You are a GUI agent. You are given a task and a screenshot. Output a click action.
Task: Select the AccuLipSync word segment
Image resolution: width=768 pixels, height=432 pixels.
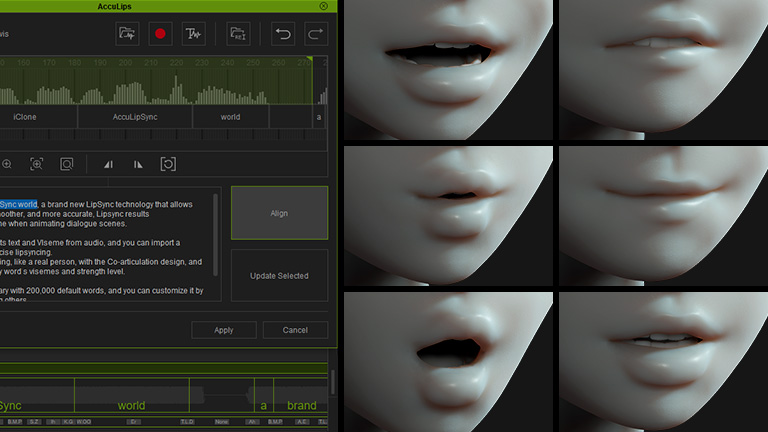click(135, 117)
